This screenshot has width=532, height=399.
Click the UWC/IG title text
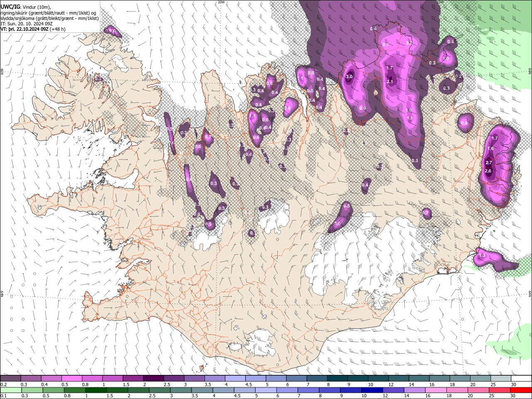tap(10, 6)
